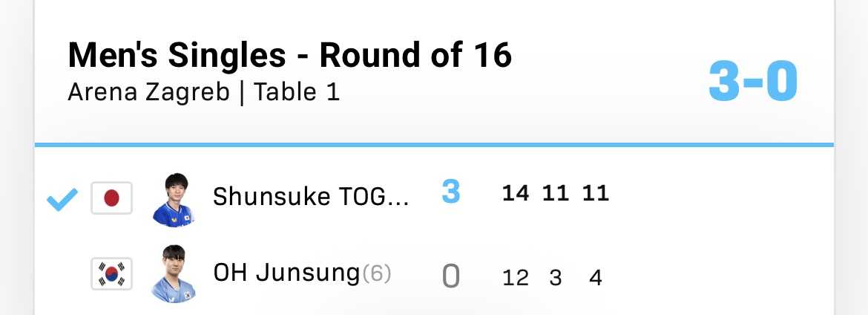This screenshot has width=868, height=315.
Task: Select OH Junsung's third game score 4
Action: coord(595,278)
